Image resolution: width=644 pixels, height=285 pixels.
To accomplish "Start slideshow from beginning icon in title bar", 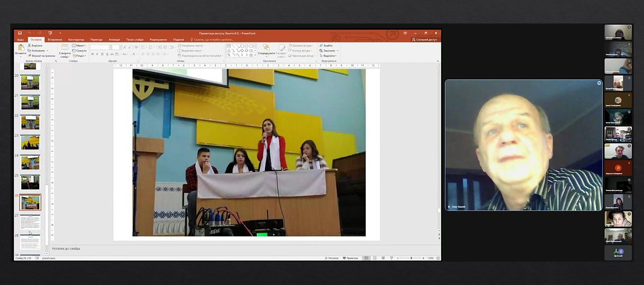I will (50, 33).
